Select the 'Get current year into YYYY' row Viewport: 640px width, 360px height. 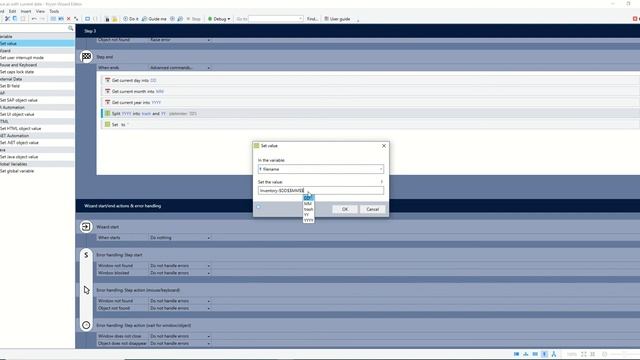coord(371,102)
